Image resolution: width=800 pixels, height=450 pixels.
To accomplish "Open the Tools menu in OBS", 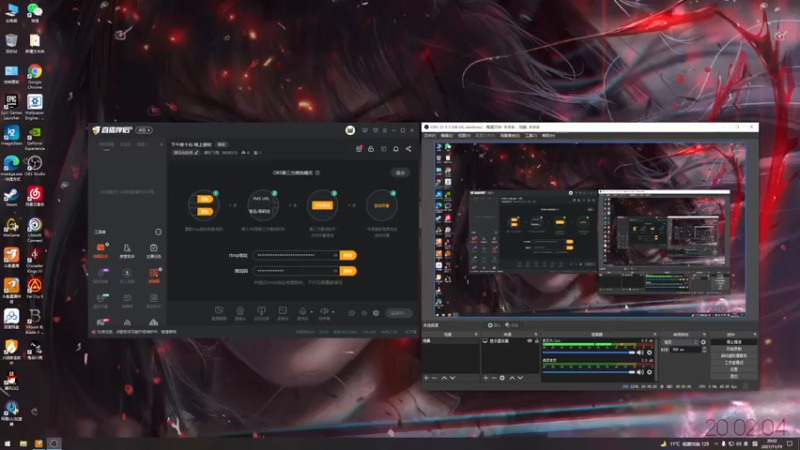I will pyautogui.click(x=531, y=136).
